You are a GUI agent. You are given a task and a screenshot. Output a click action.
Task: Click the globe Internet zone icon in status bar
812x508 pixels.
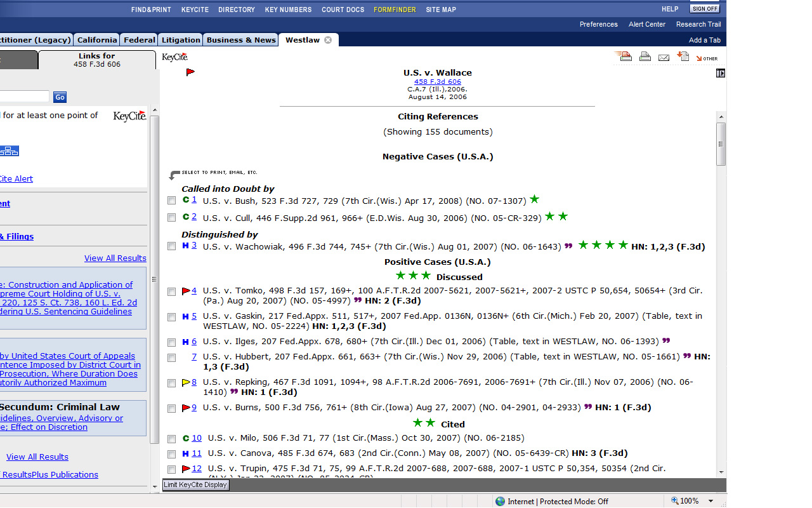coord(500,502)
